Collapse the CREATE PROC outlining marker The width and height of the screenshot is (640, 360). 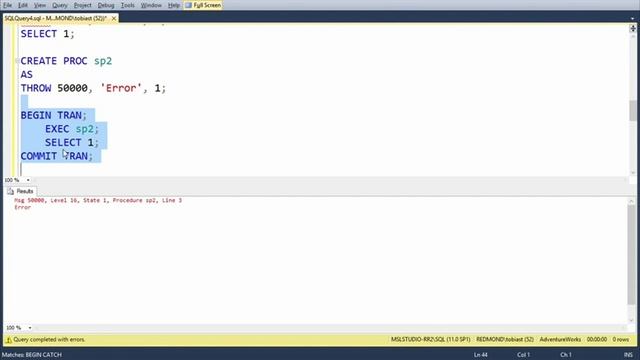click(17, 61)
